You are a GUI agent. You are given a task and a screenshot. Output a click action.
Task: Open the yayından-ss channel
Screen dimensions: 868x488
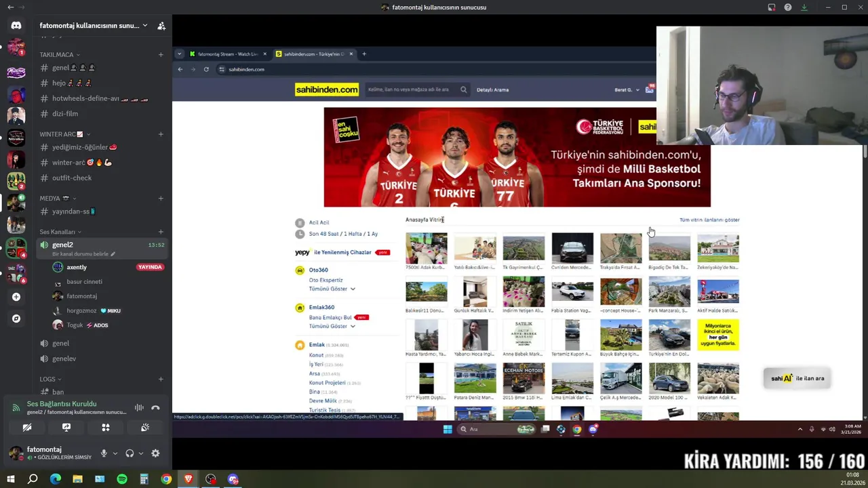[102, 211]
